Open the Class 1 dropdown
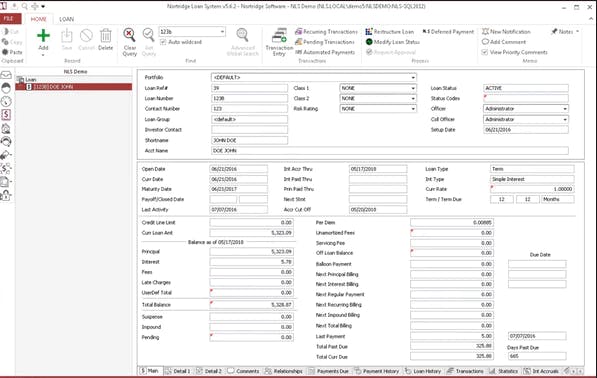The height and width of the screenshot is (378, 597). tap(413, 88)
